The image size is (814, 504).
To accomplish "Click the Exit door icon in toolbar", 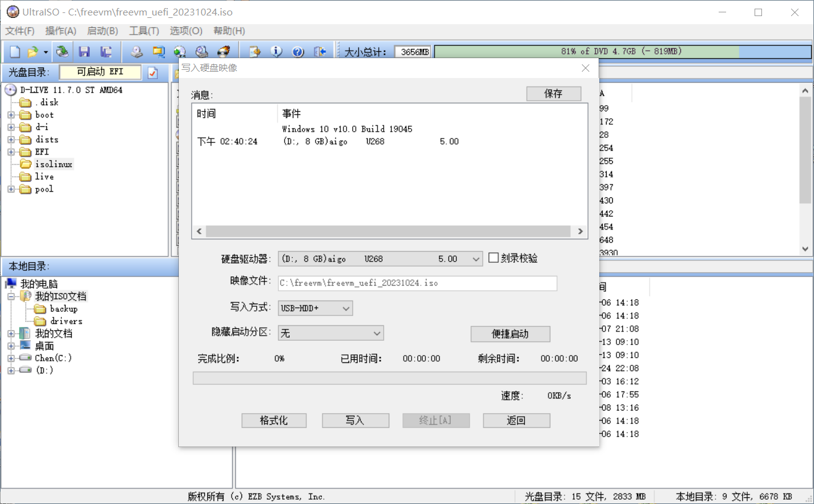I will pyautogui.click(x=319, y=52).
